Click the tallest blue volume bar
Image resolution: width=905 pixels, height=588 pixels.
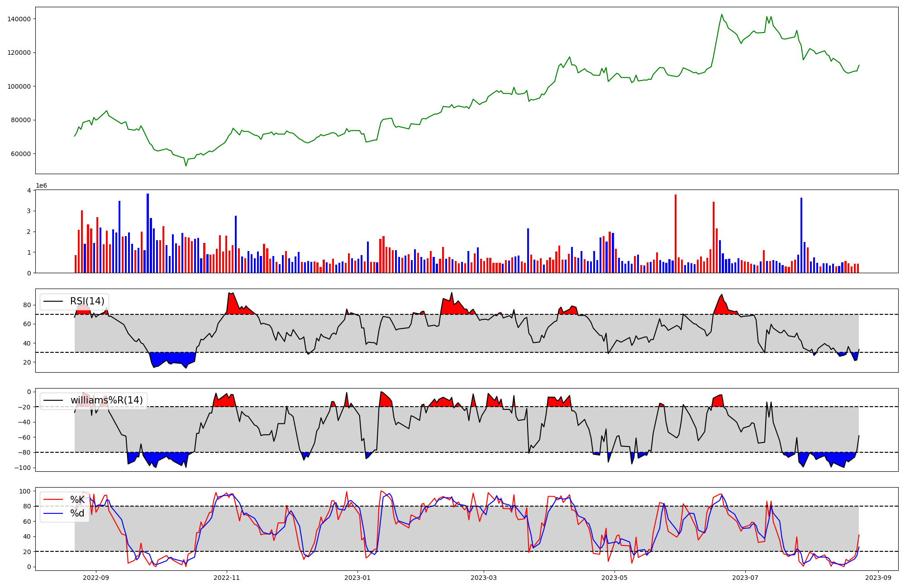click(x=148, y=233)
